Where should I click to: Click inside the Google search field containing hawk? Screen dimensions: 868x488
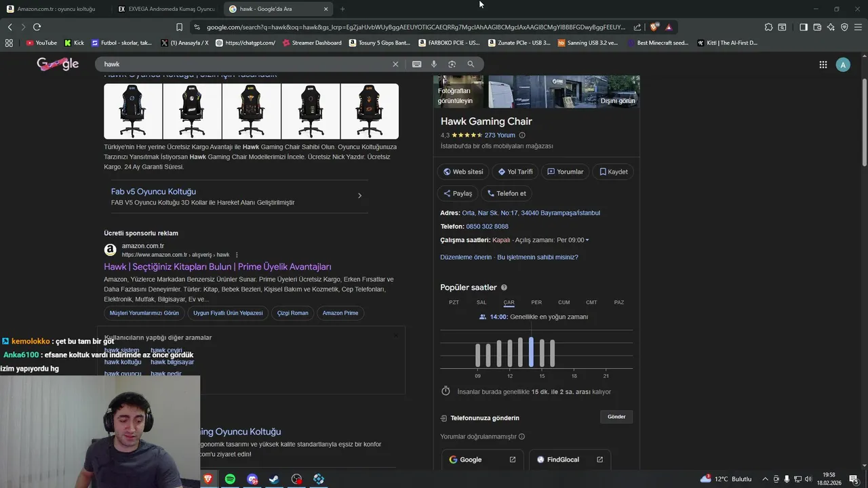point(244,64)
